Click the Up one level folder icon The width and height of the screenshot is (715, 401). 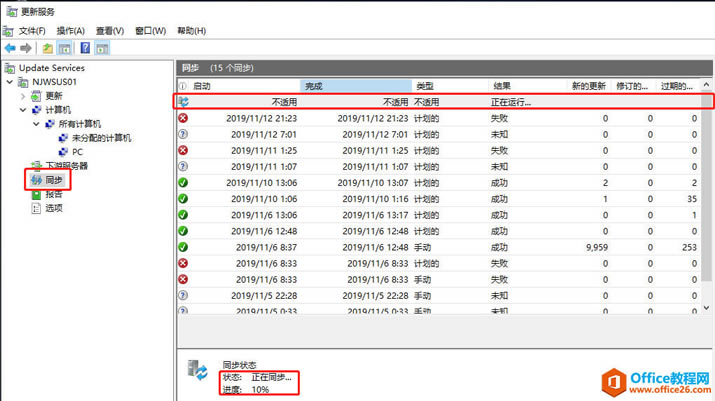47,48
